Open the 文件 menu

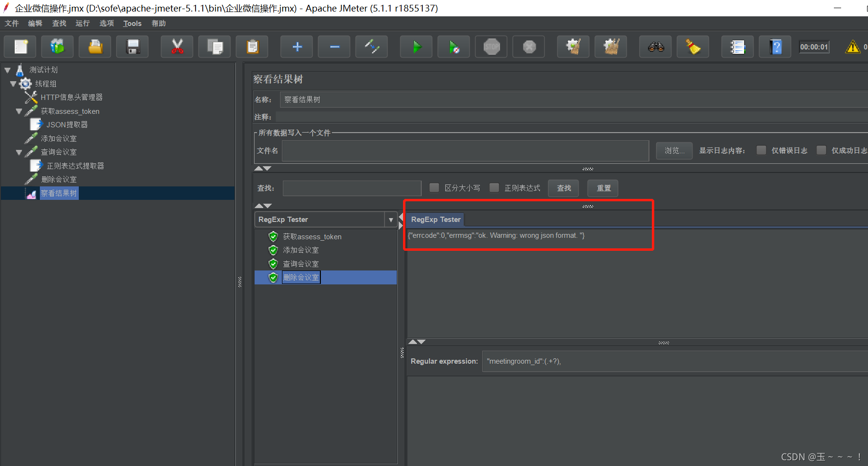pos(12,23)
